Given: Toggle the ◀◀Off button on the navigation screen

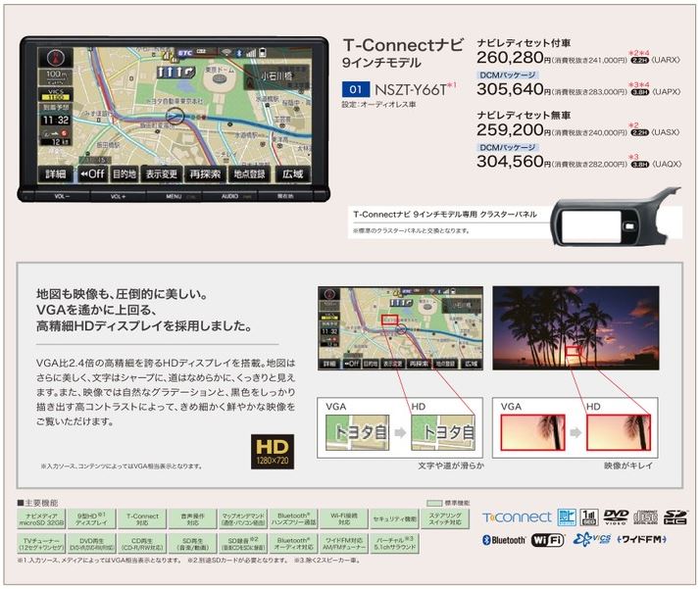Looking at the screenshot, I should [x=91, y=174].
